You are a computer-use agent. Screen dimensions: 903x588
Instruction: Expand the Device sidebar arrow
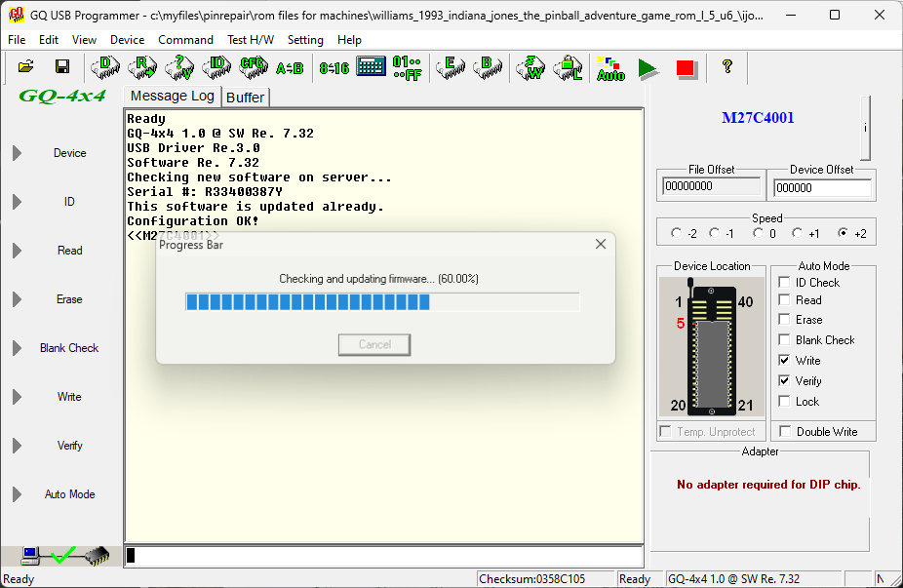click(17, 153)
